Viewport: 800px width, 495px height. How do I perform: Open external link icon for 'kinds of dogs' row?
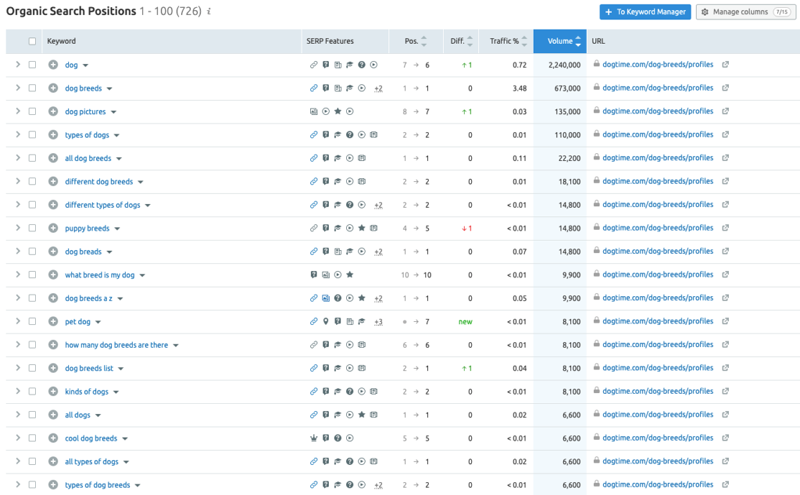click(x=725, y=391)
